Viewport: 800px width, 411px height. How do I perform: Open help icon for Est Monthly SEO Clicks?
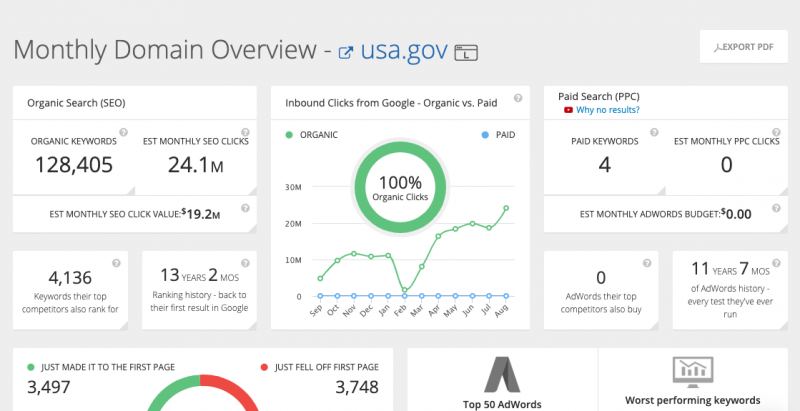tap(245, 132)
